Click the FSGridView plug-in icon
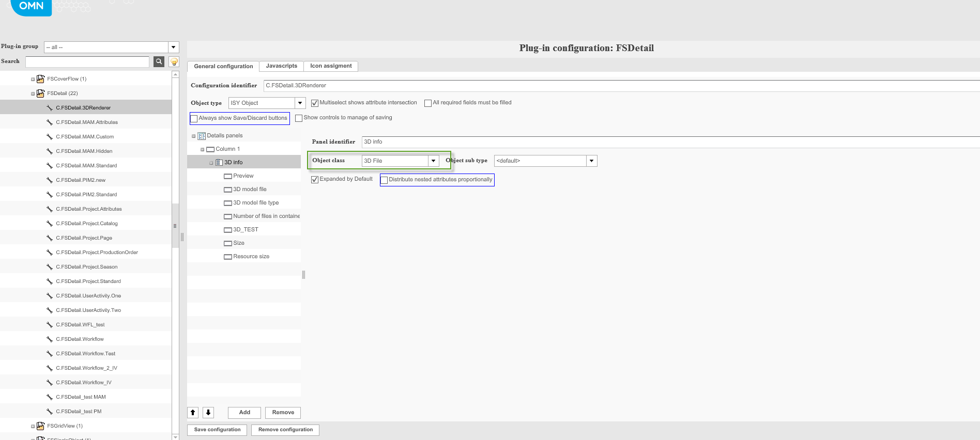This screenshot has width=980, height=440. pos(40,426)
